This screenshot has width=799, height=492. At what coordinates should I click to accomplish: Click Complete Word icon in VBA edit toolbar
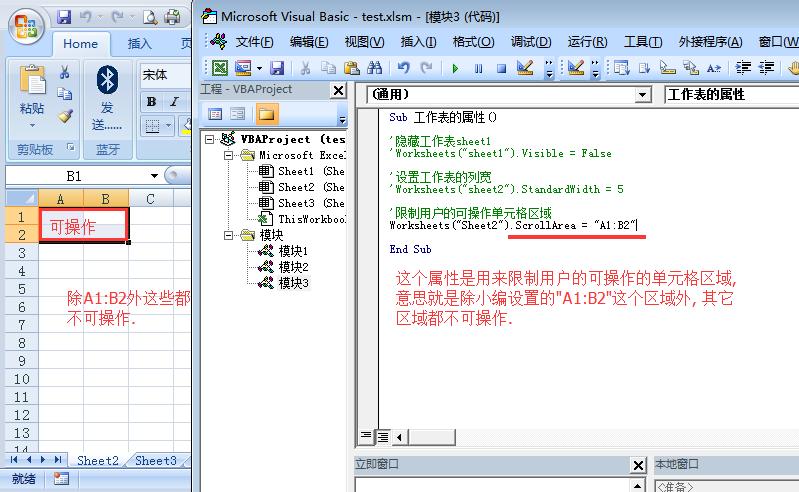[713, 68]
